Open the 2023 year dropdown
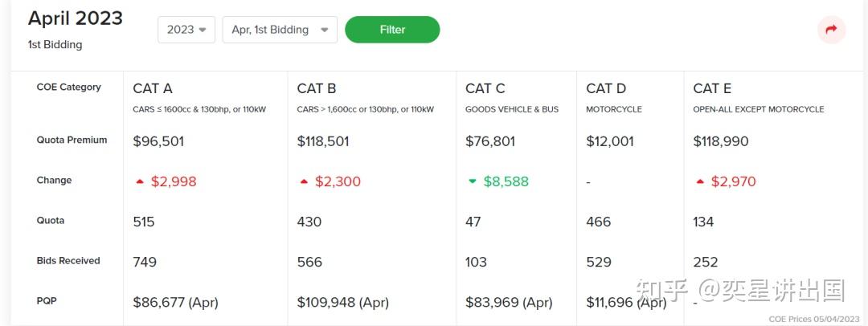The width and height of the screenshot is (868, 326). click(x=186, y=30)
